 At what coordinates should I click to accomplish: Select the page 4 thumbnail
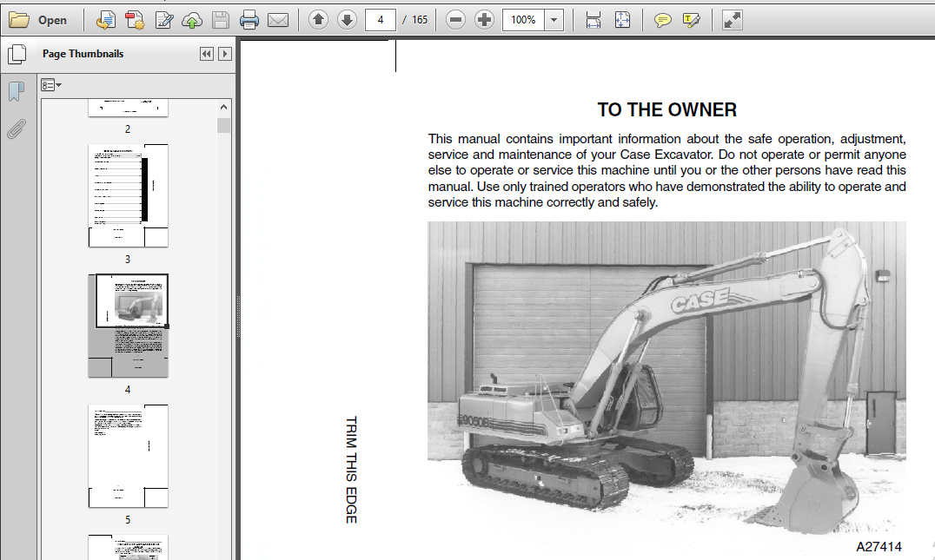129,326
